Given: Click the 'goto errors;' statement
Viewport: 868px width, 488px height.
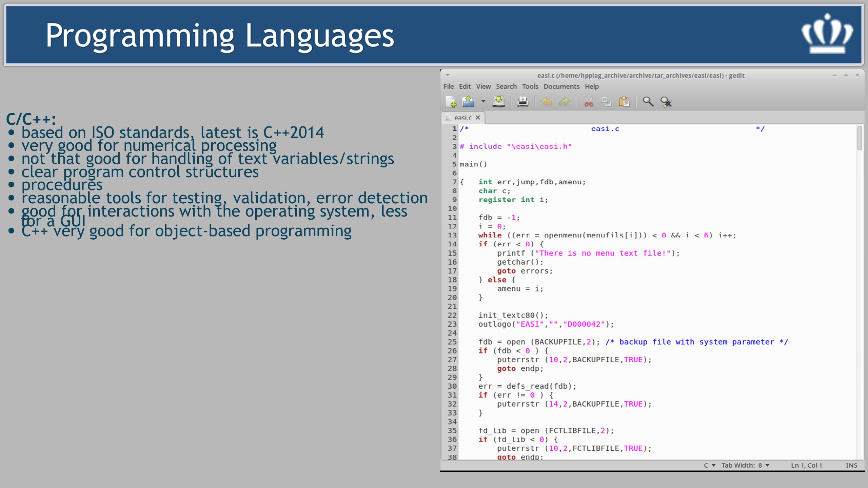Looking at the screenshot, I should click(525, 271).
